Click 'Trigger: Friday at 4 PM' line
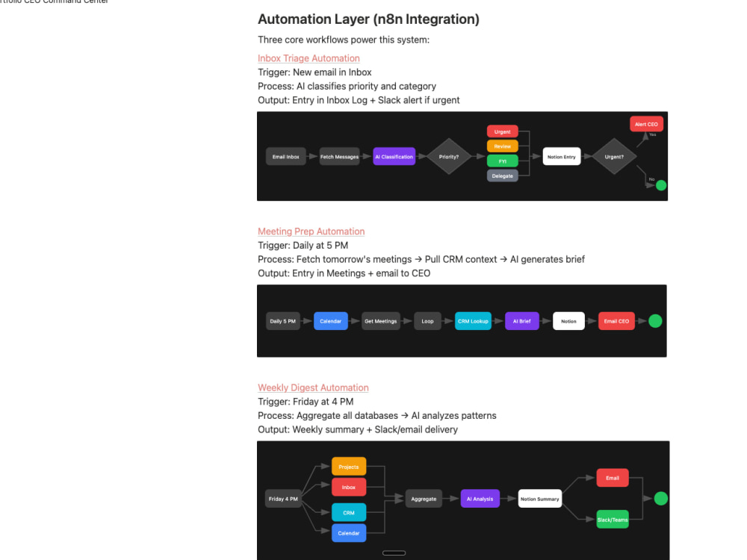Viewport: 747px width, 560px height. 306,402
